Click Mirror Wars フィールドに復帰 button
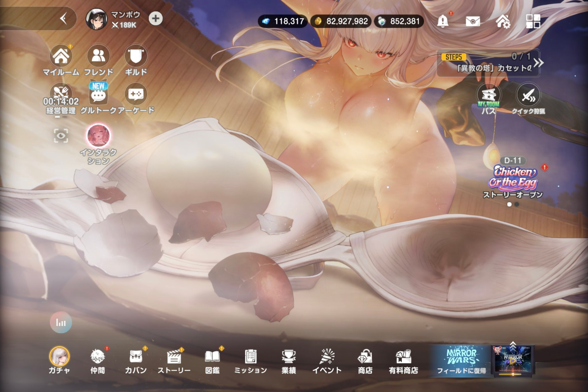Viewport: 588px width, 392px height. pyautogui.click(x=461, y=361)
